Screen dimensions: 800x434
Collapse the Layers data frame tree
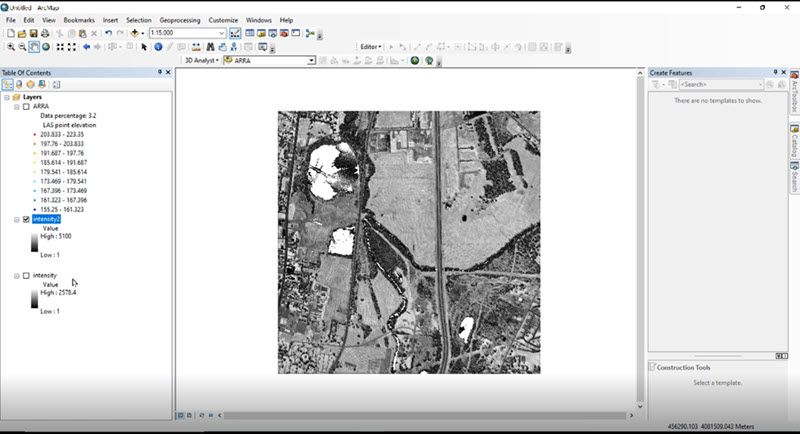click(7, 97)
